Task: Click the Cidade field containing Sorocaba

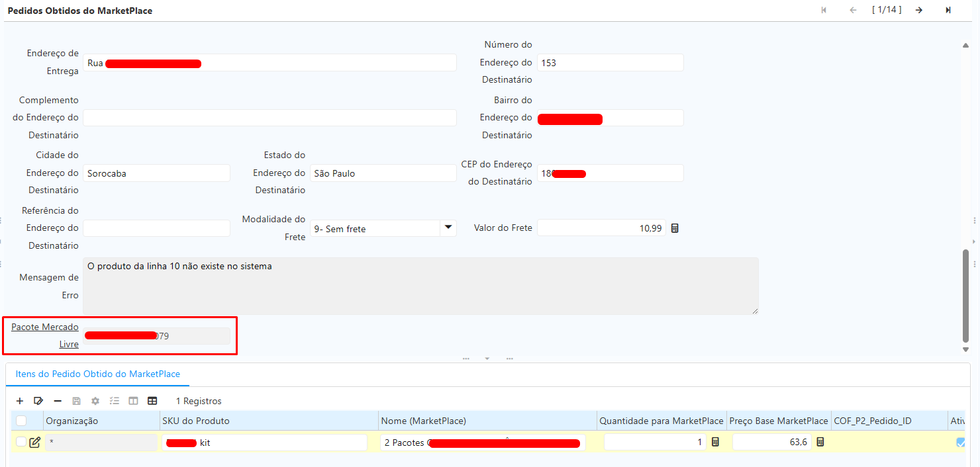Action: pos(156,173)
